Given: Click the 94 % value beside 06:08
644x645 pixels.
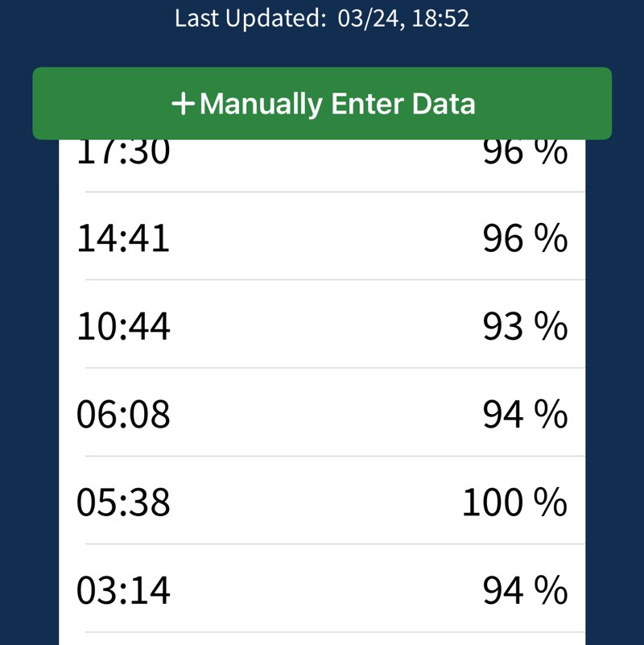Looking at the screenshot, I should click(525, 415).
